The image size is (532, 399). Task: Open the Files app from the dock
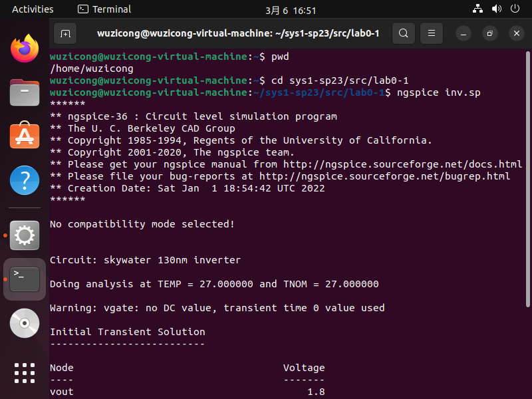(x=24, y=93)
